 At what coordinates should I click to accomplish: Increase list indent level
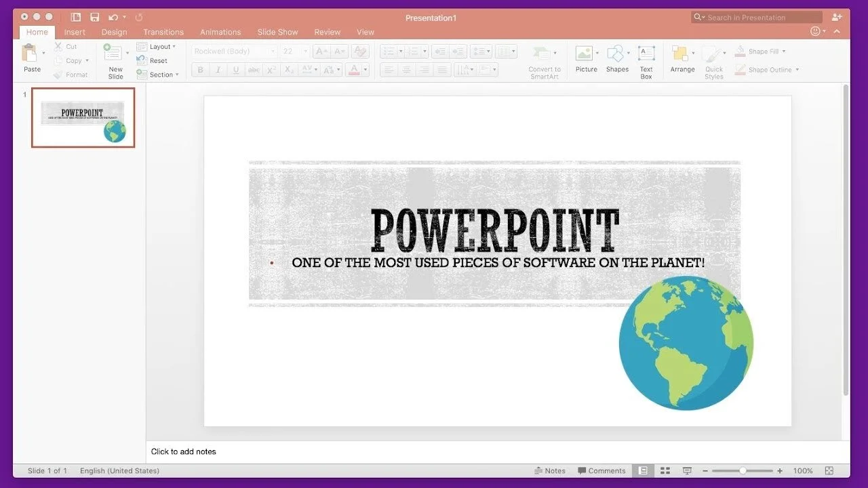point(458,52)
